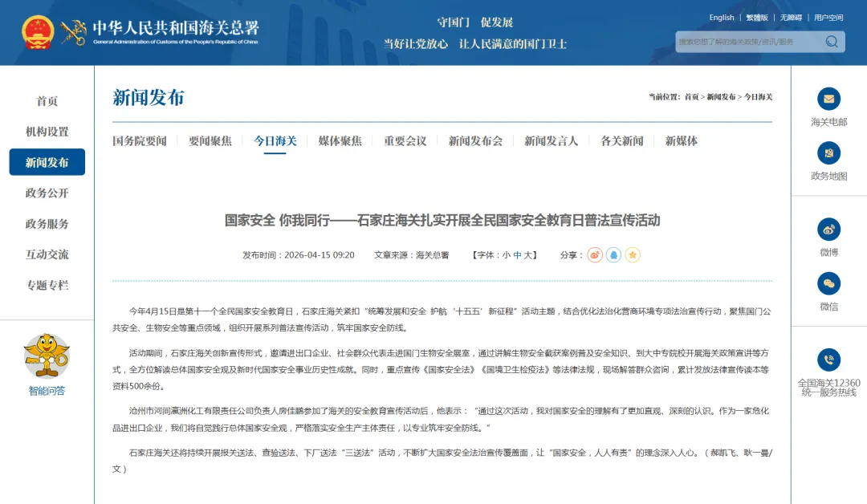The height and width of the screenshot is (504, 867).
Task: Switch to the 新媒体 tab
Action: click(x=682, y=141)
